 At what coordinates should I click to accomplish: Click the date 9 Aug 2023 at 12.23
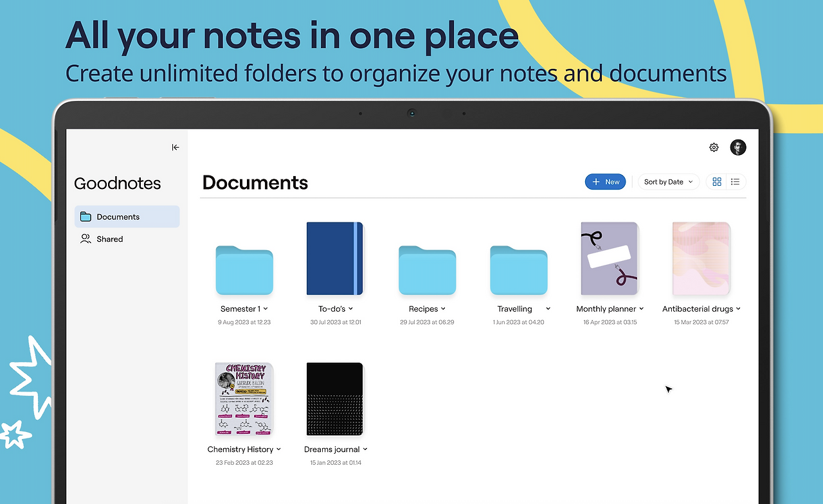[244, 322]
